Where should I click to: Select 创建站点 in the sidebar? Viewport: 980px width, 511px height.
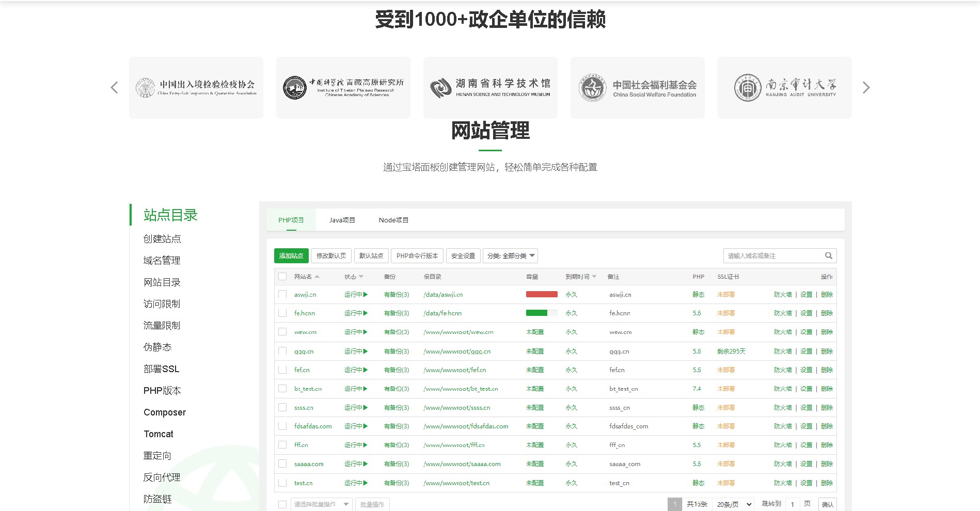click(162, 239)
